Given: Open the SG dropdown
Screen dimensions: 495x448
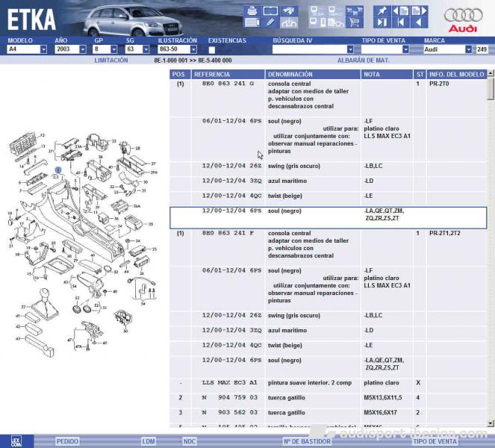Looking at the screenshot, I should 146,49.
